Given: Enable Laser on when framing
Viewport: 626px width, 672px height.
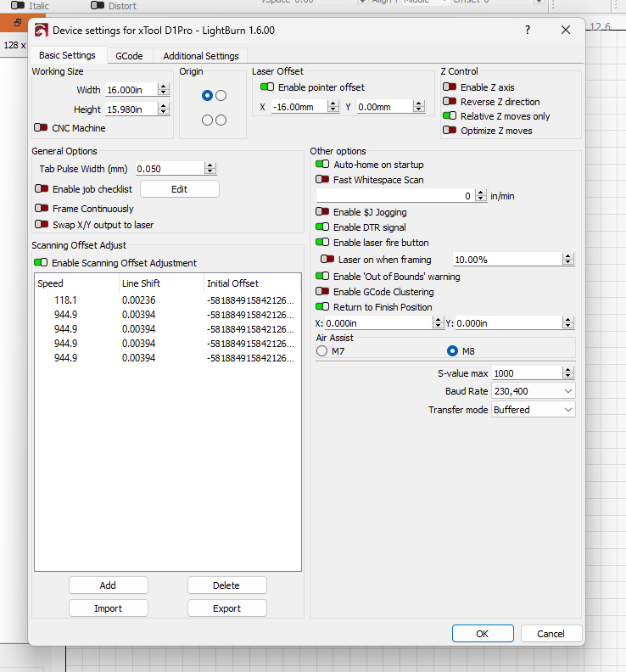Looking at the screenshot, I should tap(327, 260).
